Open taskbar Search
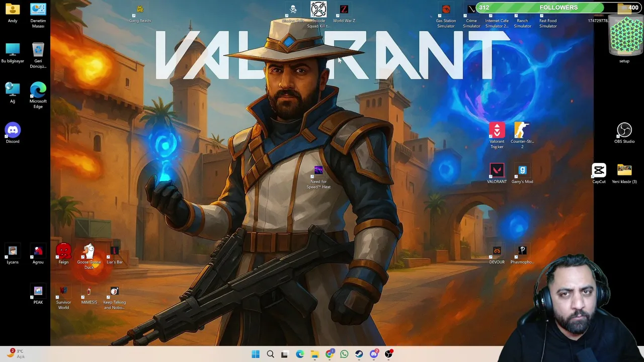Screen dimensions: 644x362 click(x=270, y=354)
